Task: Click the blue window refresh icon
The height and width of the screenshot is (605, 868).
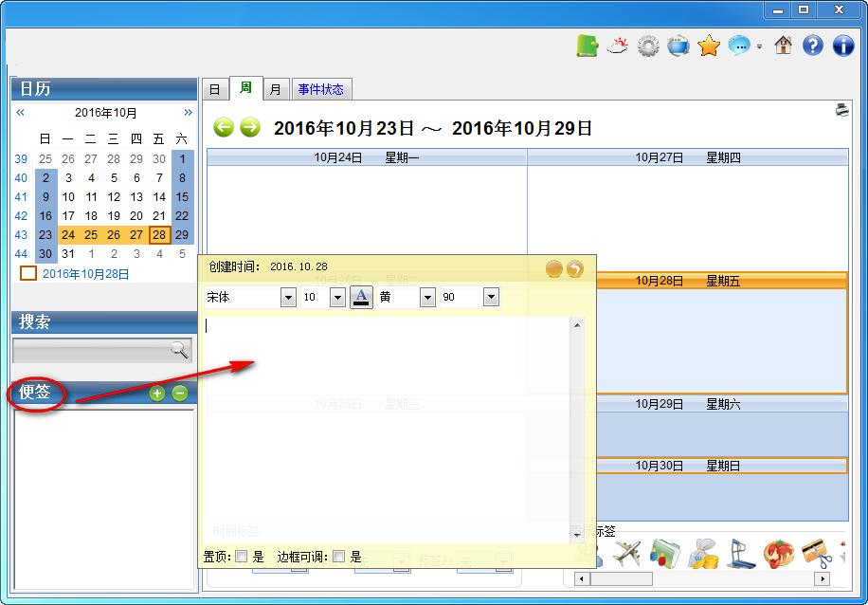Action: (x=678, y=46)
